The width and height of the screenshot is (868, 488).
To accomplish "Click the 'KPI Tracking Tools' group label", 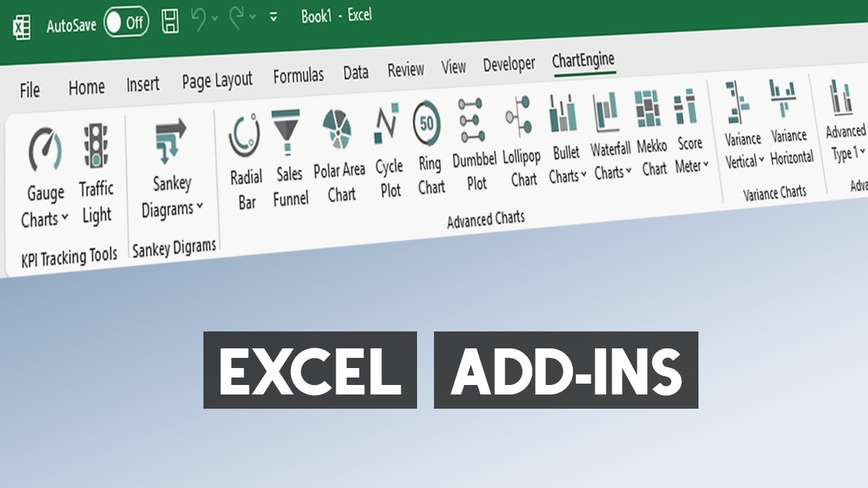I will pos(69,258).
